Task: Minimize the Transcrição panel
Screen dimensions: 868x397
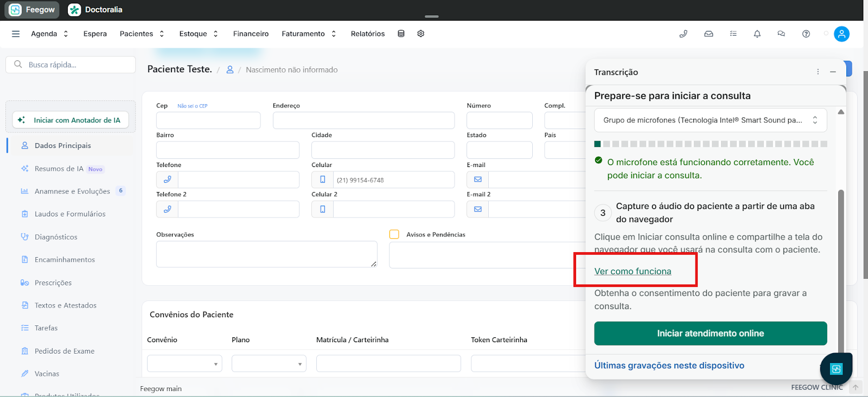Action: pyautogui.click(x=833, y=72)
